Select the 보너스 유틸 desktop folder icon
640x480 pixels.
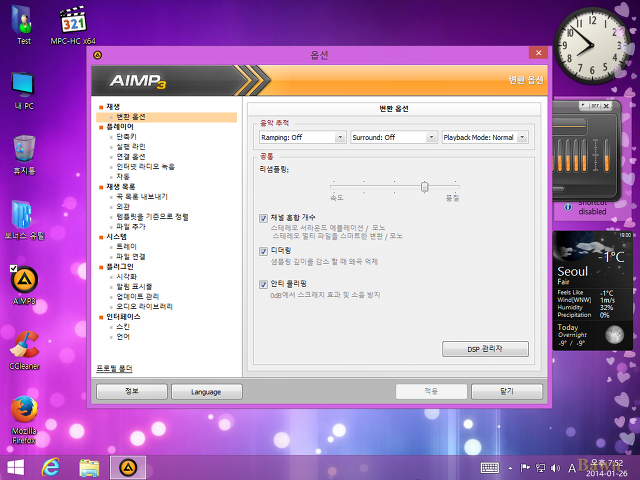click(x=24, y=220)
